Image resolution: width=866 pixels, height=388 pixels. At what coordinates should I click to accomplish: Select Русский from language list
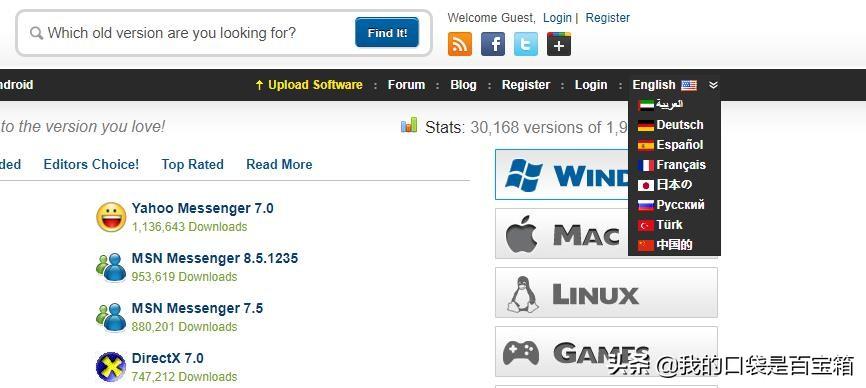pyautogui.click(x=680, y=205)
